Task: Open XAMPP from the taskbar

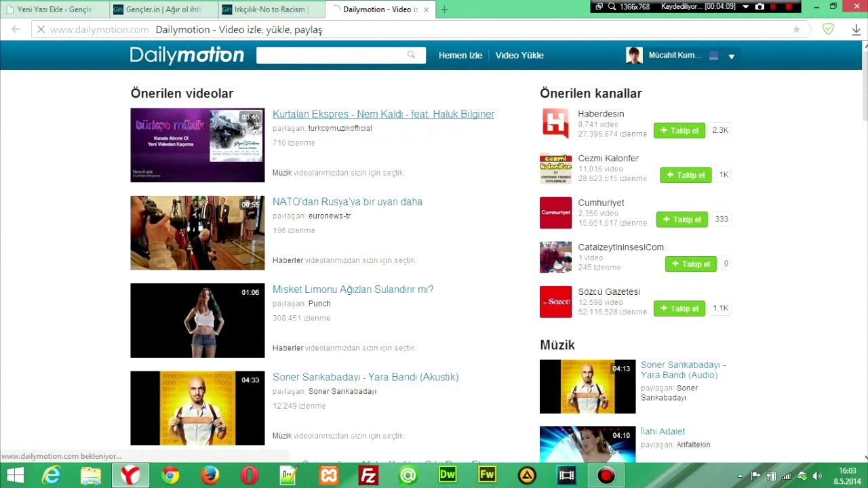Action: [329, 476]
